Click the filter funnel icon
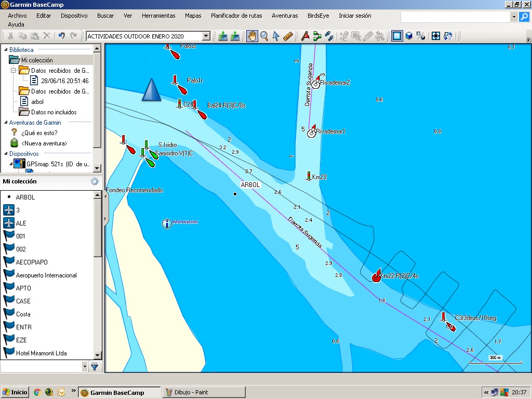The width and height of the screenshot is (532, 399). (95, 366)
